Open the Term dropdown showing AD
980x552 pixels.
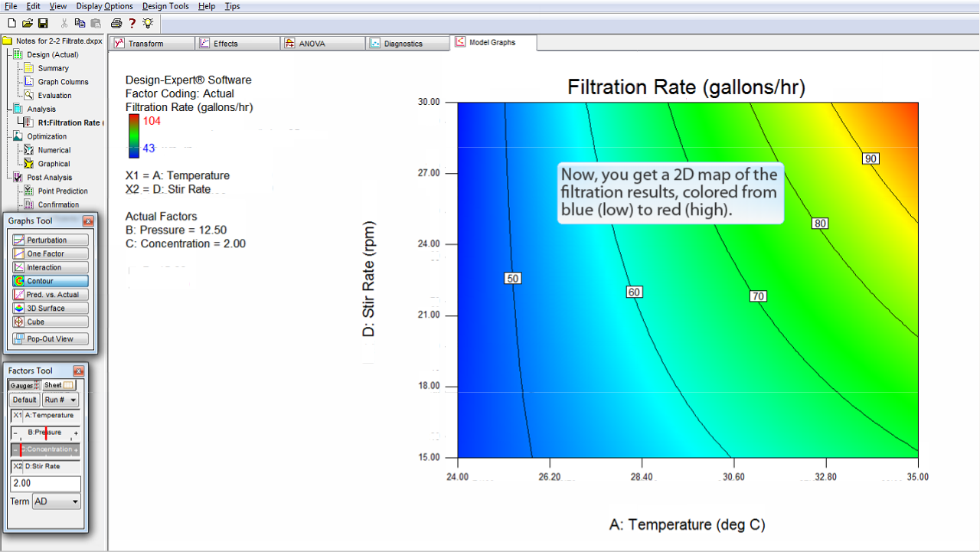[57, 501]
